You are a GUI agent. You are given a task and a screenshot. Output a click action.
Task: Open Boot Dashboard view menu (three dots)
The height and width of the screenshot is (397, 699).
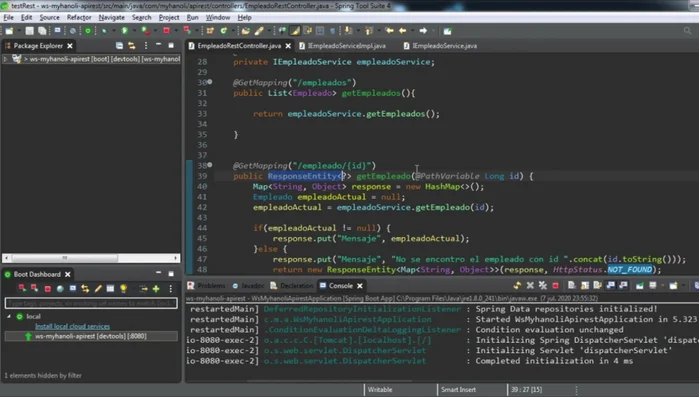(x=170, y=289)
